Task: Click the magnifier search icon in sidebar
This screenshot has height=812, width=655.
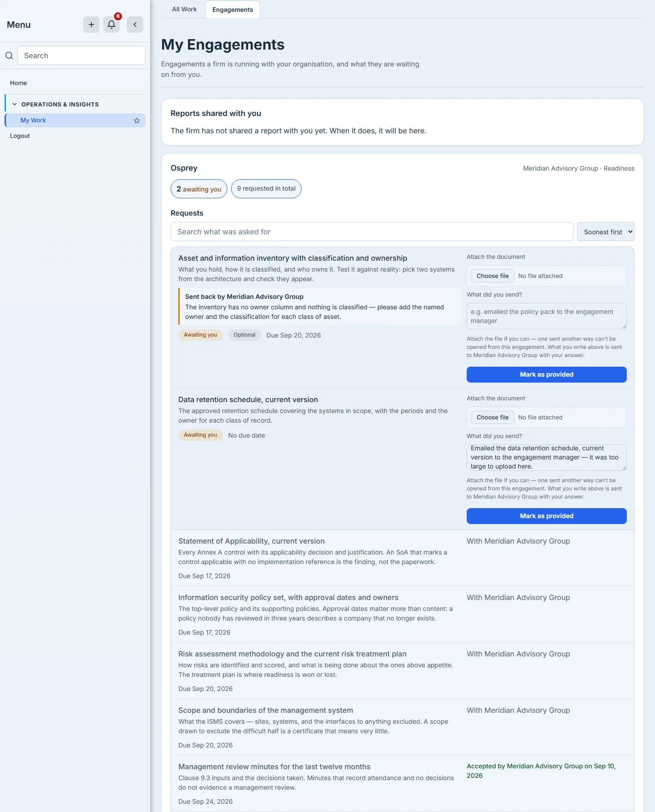Action: (9, 55)
